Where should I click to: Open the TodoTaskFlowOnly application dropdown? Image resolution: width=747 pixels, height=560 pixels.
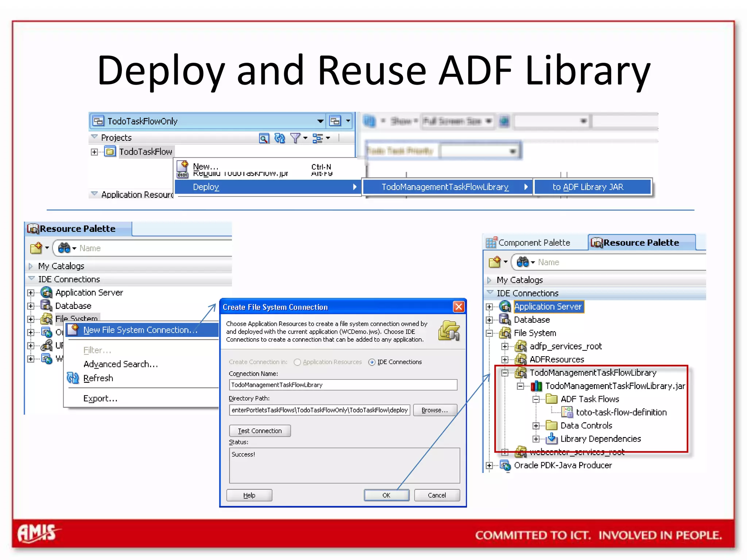tap(320, 121)
